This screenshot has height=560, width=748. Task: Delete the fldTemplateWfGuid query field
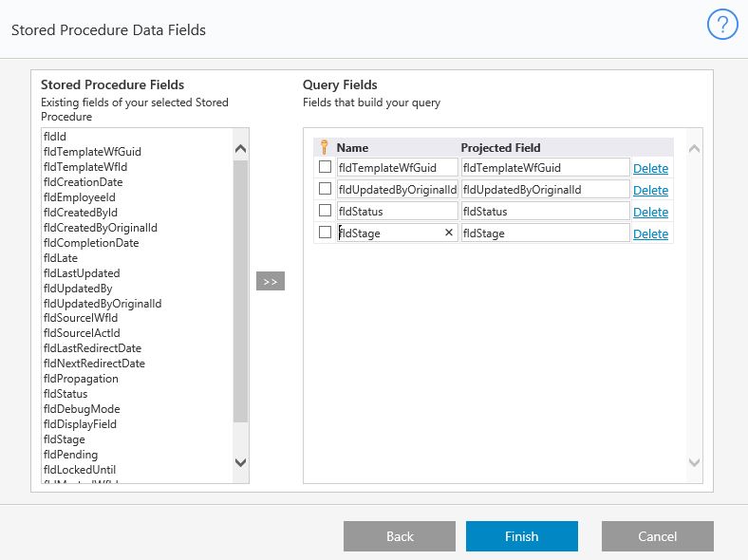click(650, 168)
